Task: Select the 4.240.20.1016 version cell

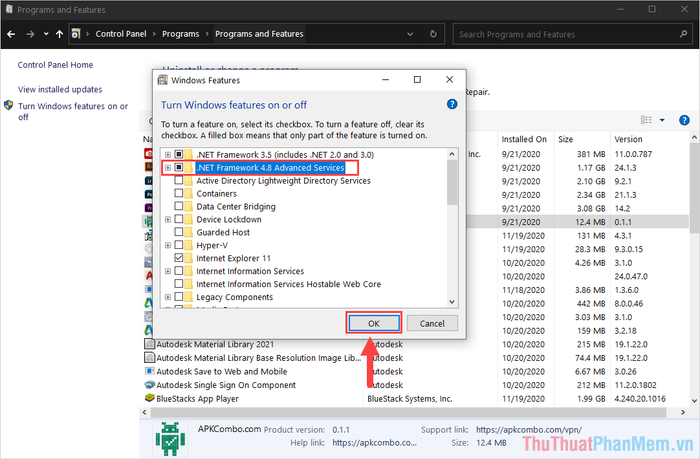Action: coord(640,399)
